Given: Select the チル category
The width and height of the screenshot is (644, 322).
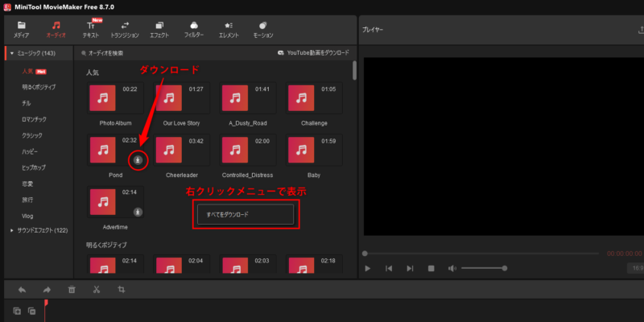Looking at the screenshot, I should click(27, 104).
